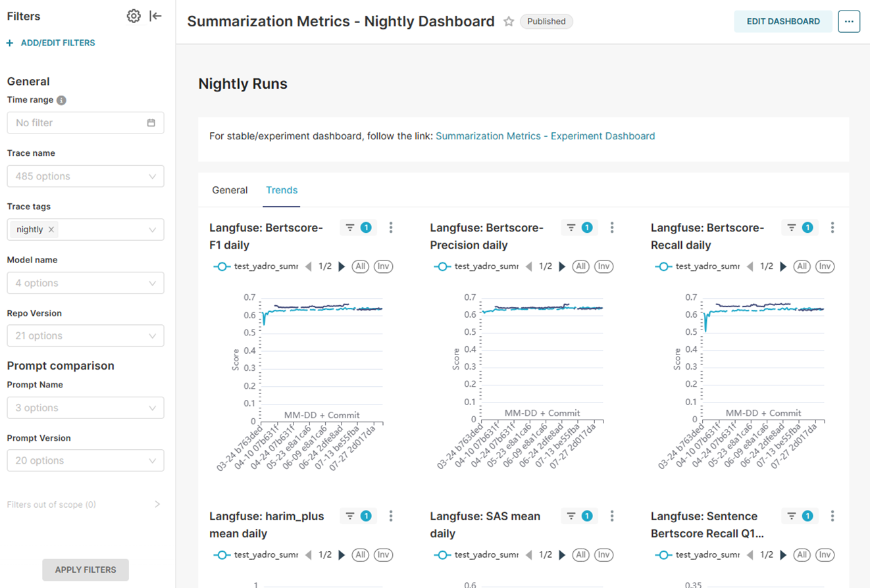Invert legend selection on Bertscore-Precision chart
This screenshot has height=588, width=870.
(604, 266)
